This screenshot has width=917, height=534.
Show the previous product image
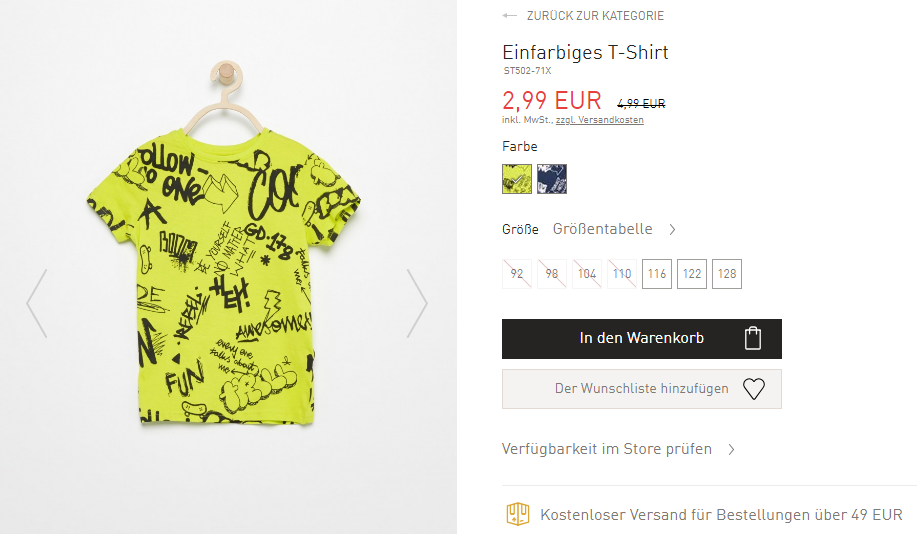tap(37, 303)
